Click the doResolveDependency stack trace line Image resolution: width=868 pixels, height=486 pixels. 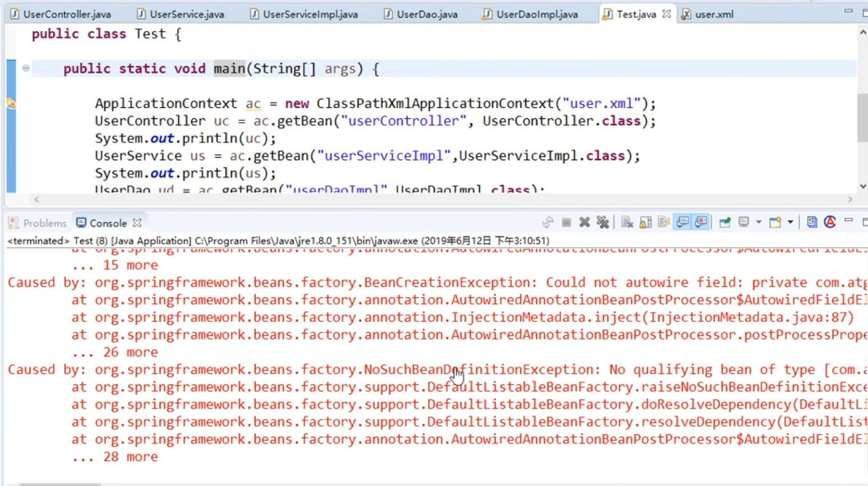tap(469, 405)
